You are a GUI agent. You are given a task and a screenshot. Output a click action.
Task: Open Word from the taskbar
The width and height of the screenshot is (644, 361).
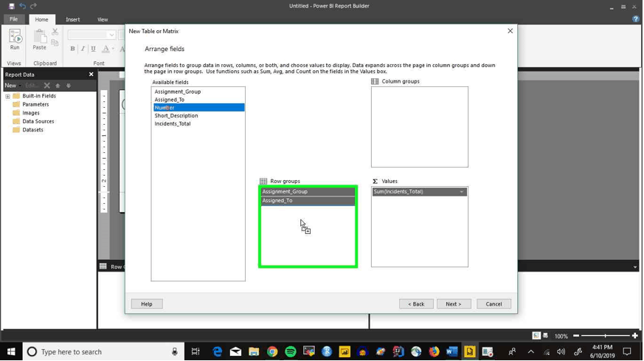click(x=451, y=352)
